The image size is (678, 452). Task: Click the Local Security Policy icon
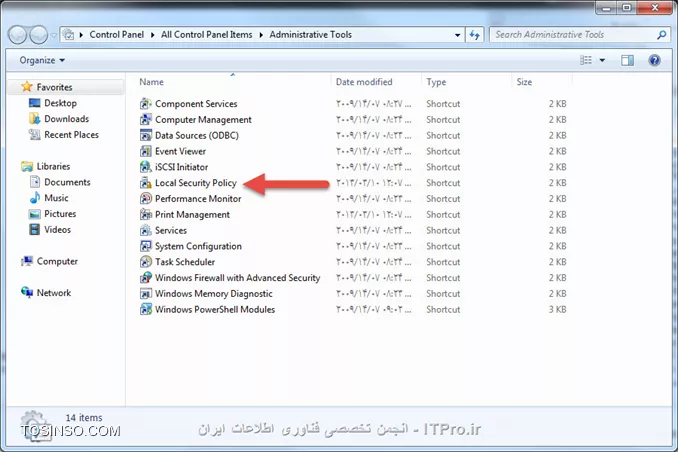[x=146, y=183]
